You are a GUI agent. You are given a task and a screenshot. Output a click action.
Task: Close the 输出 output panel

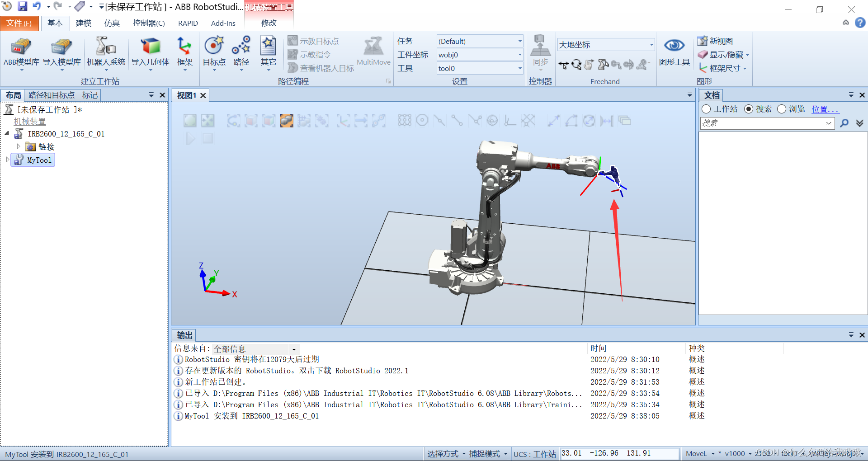point(862,335)
